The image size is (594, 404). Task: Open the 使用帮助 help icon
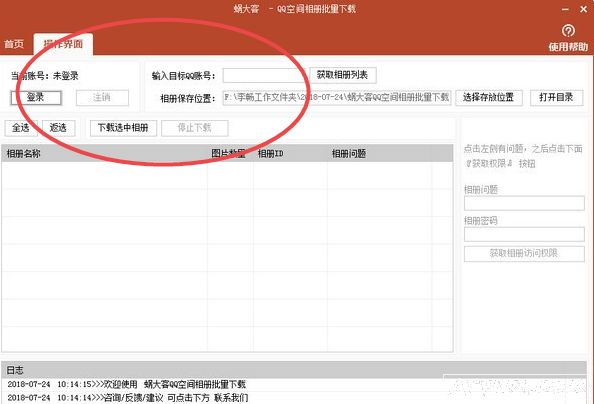[x=568, y=31]
